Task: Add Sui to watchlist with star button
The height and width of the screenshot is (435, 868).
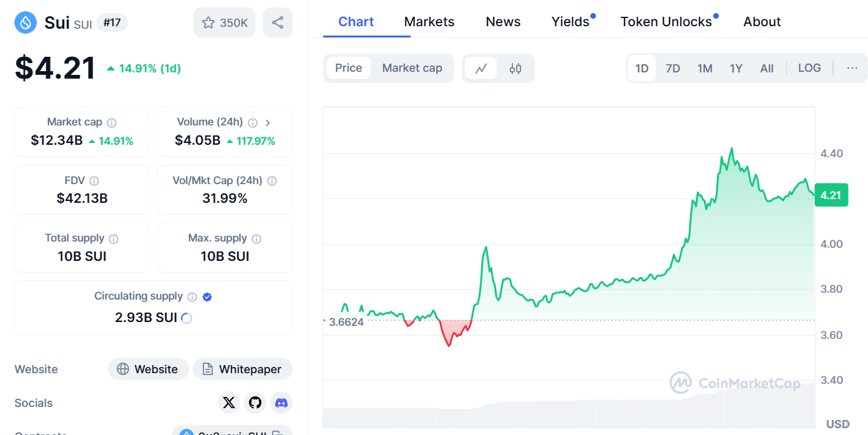Action: tap(225, 23)
